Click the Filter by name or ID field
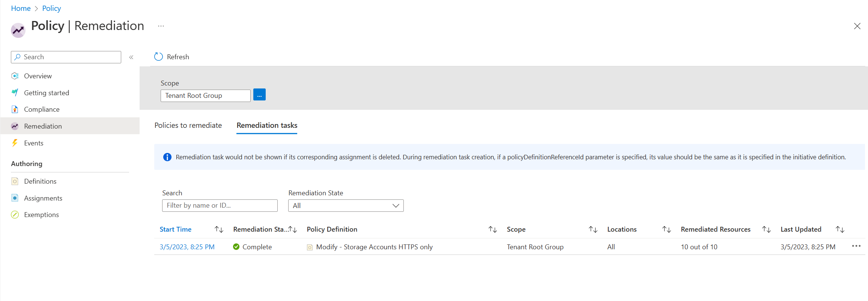 click(220, 206)
